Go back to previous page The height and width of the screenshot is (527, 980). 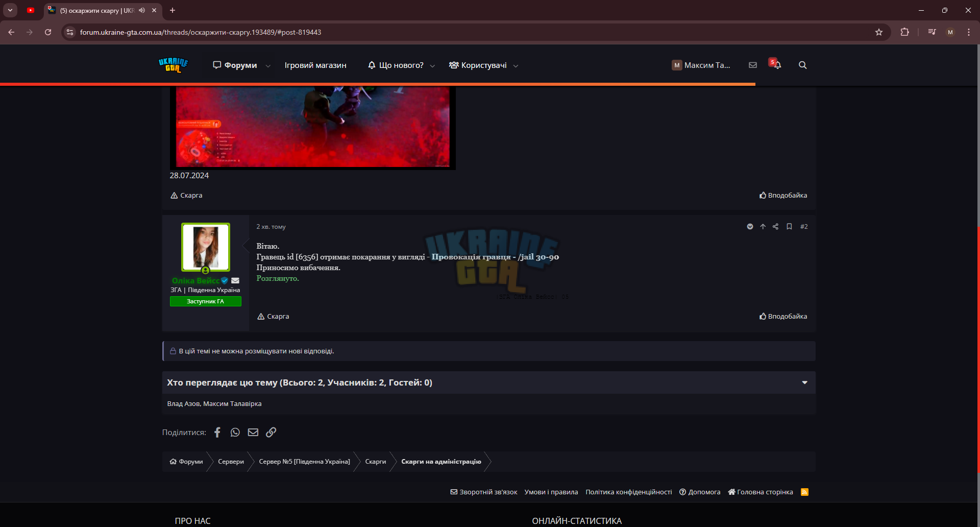click(x=11, y=32)
